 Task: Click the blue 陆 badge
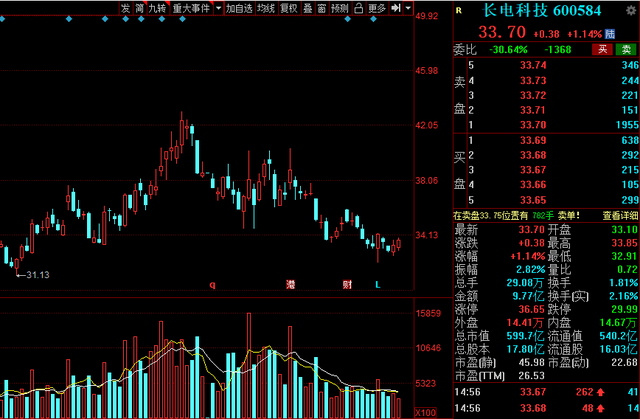click(x=610, y=33)
